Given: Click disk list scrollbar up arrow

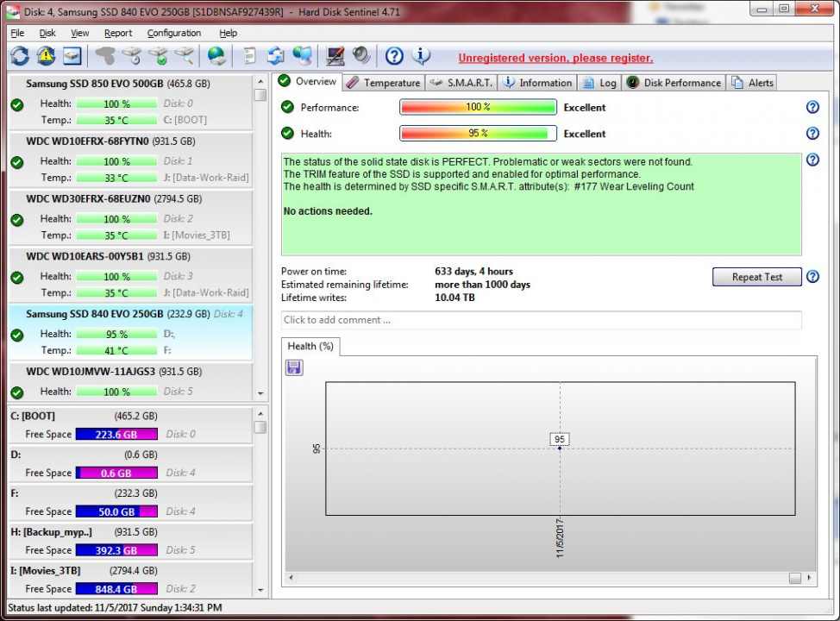Looking at the screenshot, I should coord(260,81).
